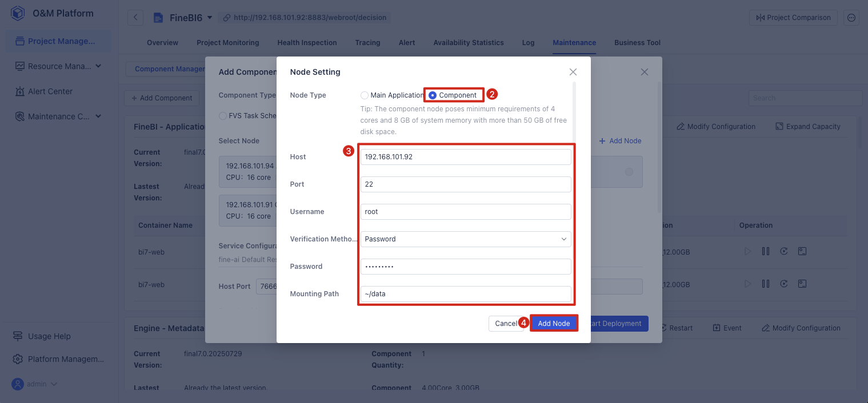868x403 pixels.
Task: Open the Log tab
Action: [528, 42]
